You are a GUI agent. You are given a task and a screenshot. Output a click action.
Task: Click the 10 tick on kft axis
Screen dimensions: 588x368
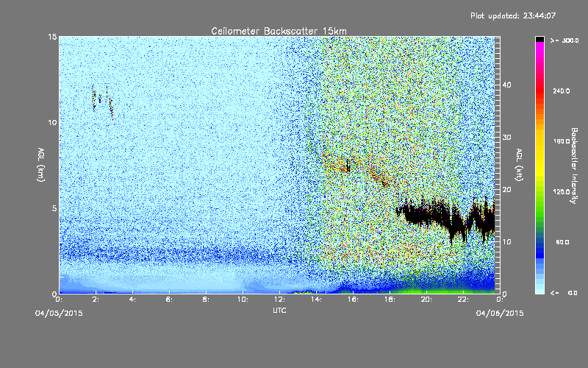click(506, 242)
